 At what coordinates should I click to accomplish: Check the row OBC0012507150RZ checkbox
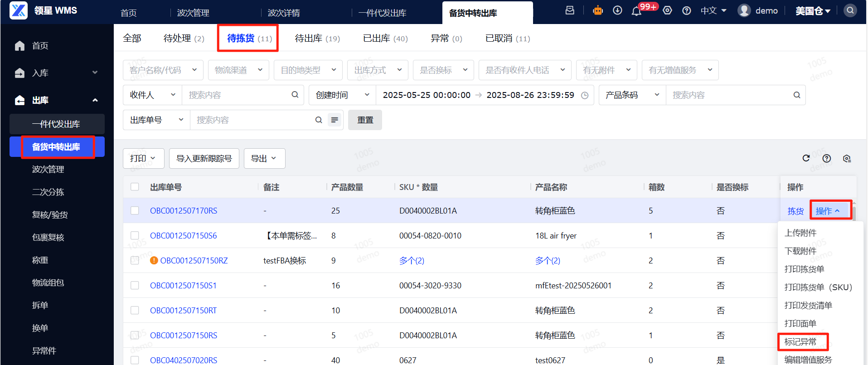click(135, 260)
